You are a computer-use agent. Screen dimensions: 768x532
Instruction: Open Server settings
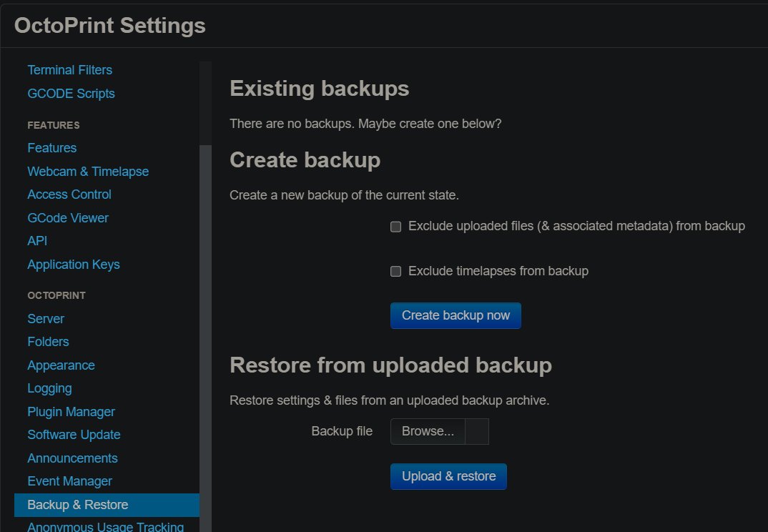(x=46, y=319)
